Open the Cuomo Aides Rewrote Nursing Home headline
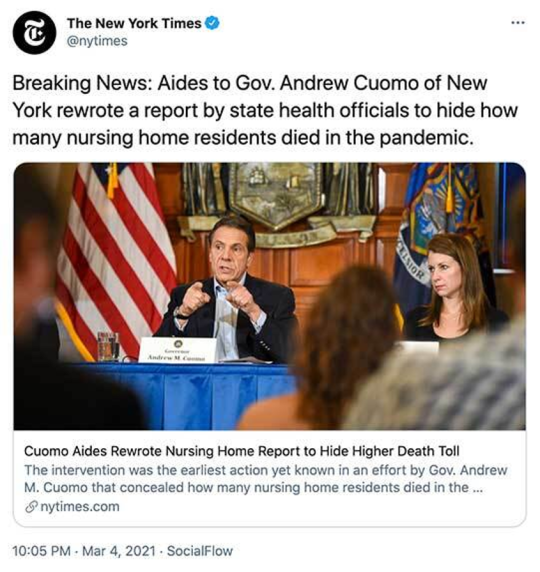 pyautogui.click(x=242, y=451)
